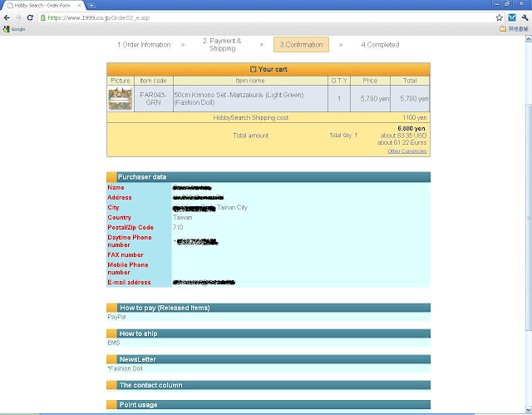The image size is (532, 415).
Task: Click the scrollbar down arrow
Action: pos(529,409)
